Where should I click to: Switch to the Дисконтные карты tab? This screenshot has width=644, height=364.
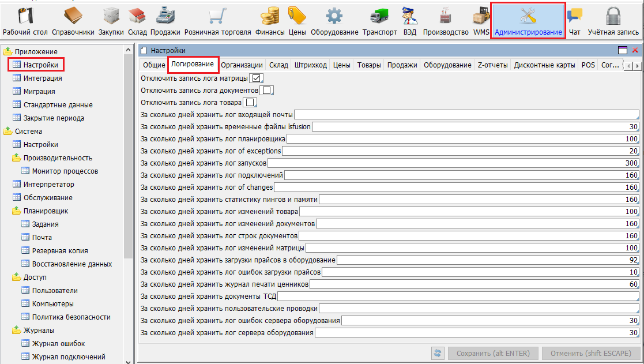(544, 65)
